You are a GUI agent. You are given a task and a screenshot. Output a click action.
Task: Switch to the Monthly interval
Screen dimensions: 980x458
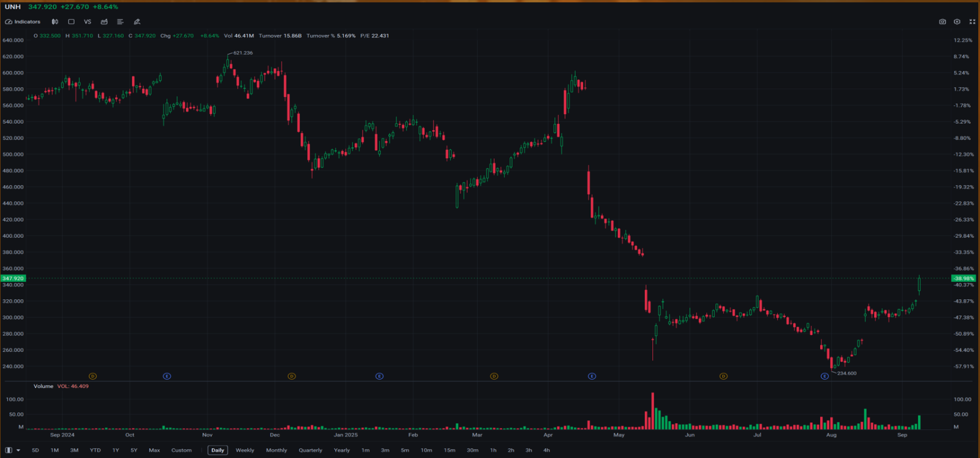(x=276, y=450)
